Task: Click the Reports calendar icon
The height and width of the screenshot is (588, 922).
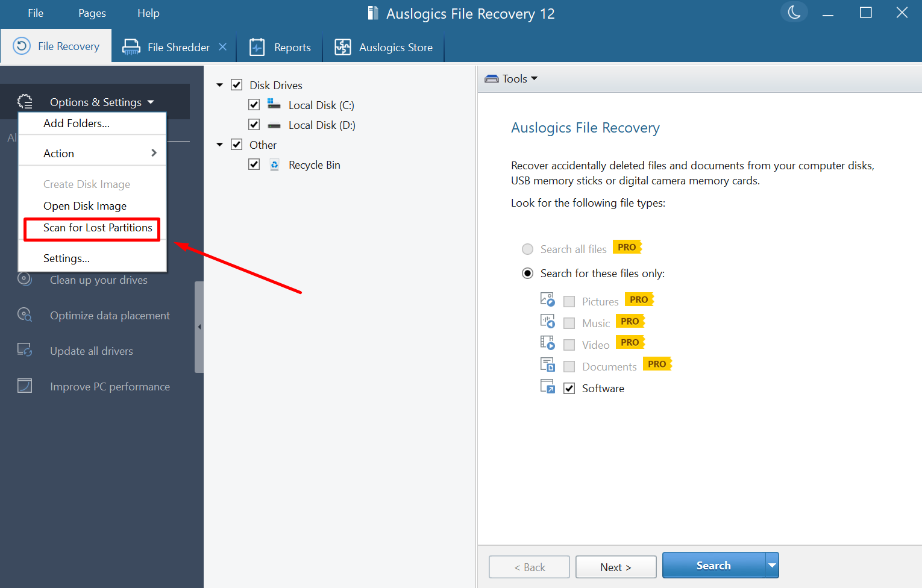Action: click(257, 47)
